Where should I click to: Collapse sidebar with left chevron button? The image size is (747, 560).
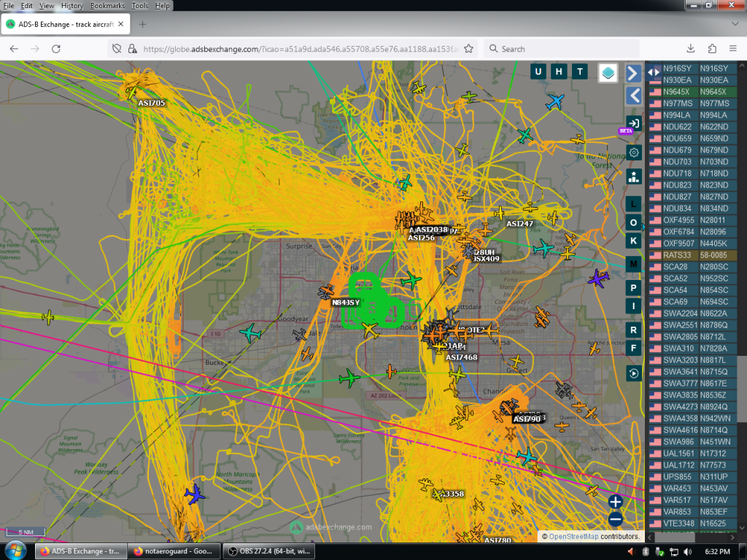[x=633, y=96]
